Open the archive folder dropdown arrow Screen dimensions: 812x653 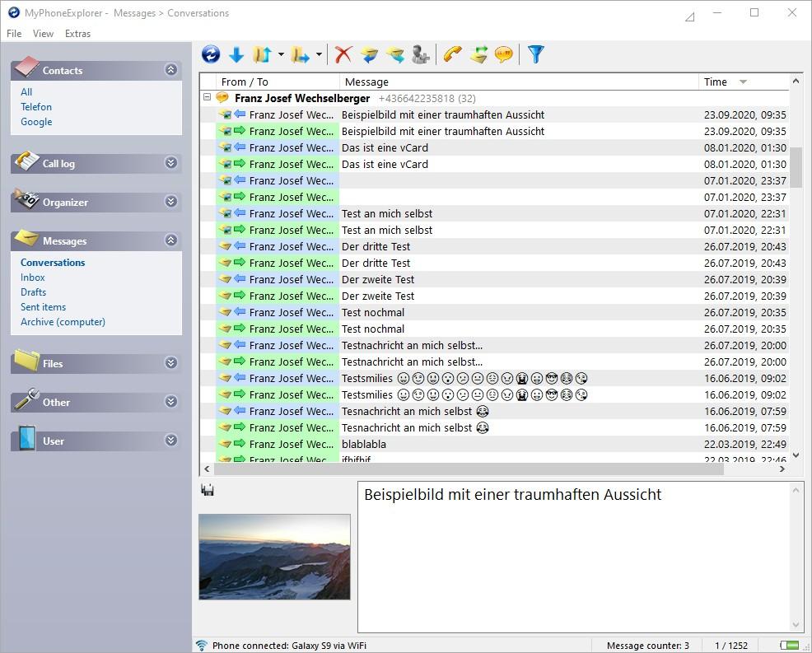pyautogui.click(x=320, y=54)
